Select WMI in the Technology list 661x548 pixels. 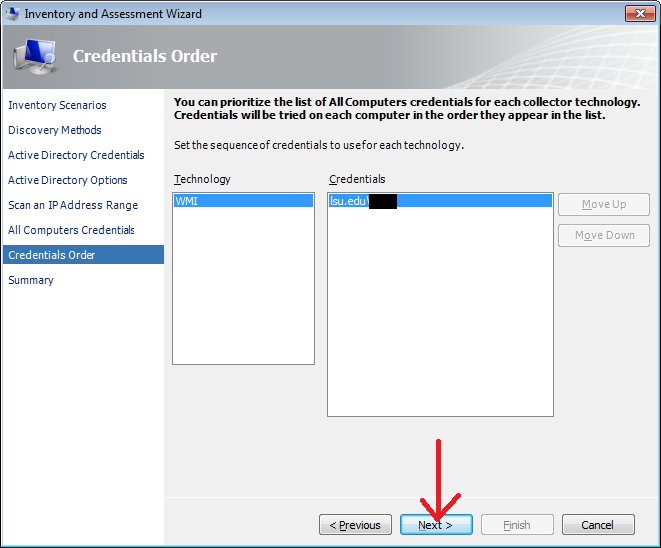pyautogui.click(x=243, y=201)
